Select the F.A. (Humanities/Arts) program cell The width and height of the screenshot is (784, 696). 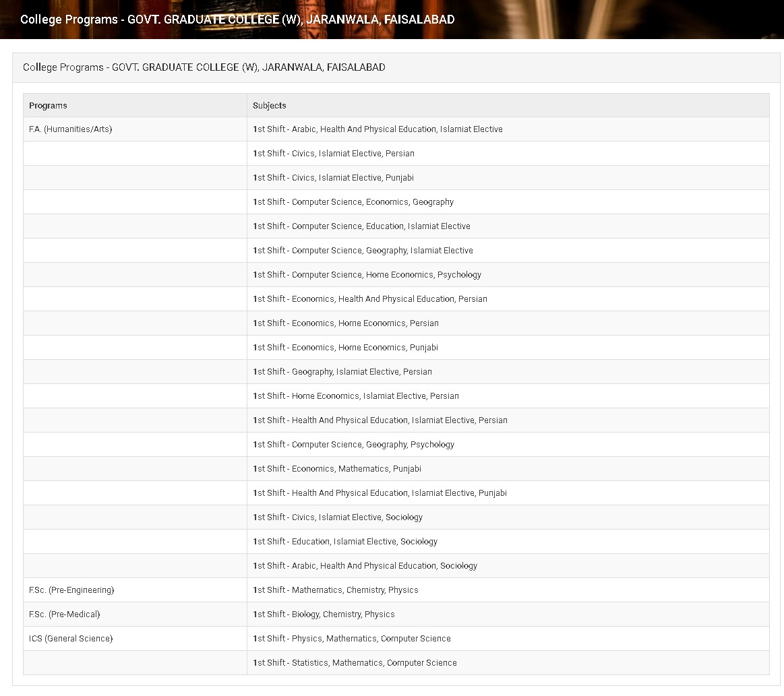tap(71, 129)
